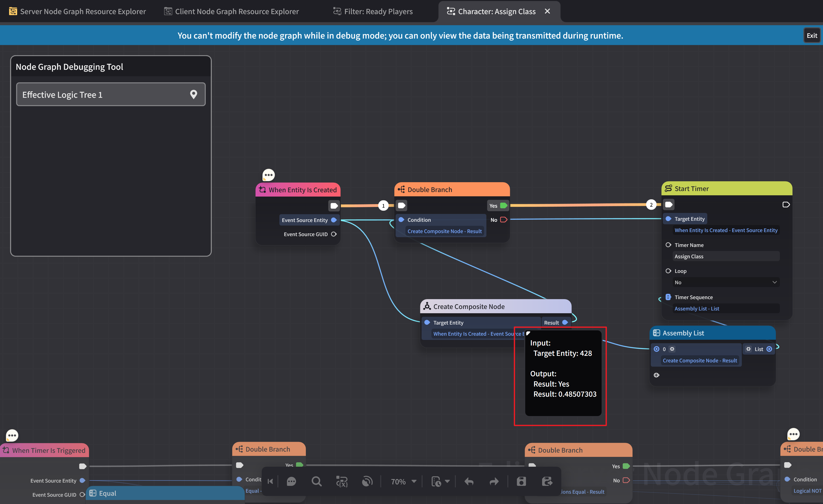823x504 pixels.
Task: Exit debug mode with the Exit button
Action: tap(812, 35)
